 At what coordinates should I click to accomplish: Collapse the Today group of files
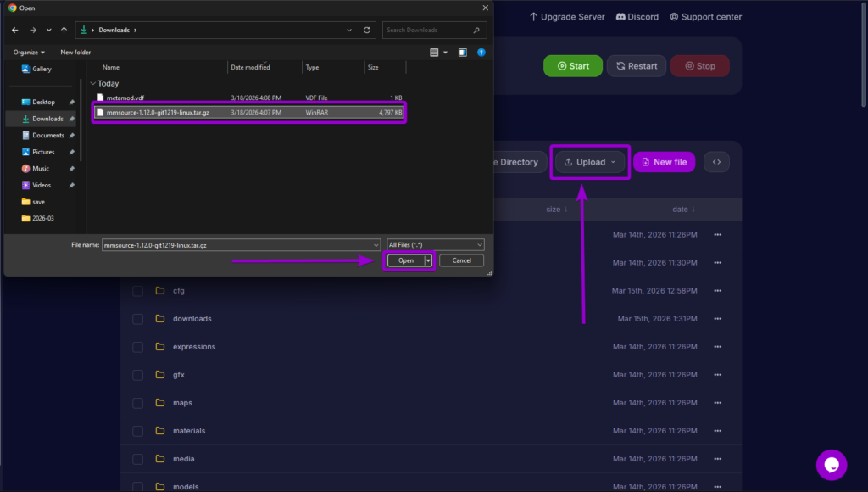[x=92, y=83]
